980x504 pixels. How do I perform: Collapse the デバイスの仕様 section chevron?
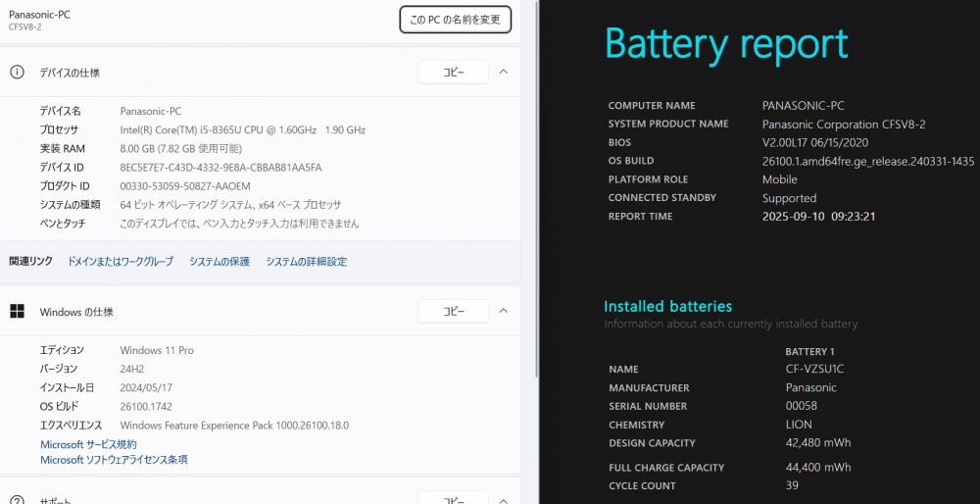click(x=504, y=73)
